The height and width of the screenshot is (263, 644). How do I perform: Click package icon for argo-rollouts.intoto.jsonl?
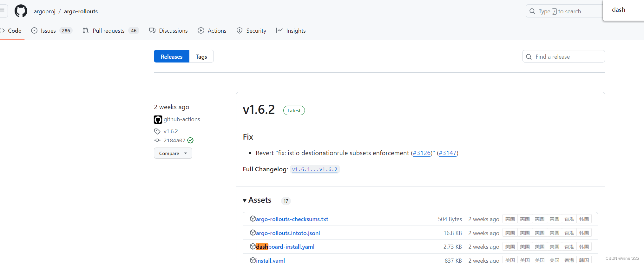tap(253, 233)
